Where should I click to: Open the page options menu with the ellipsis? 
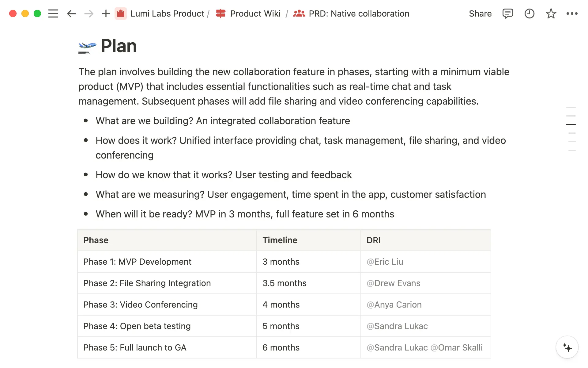click(572, 13)
